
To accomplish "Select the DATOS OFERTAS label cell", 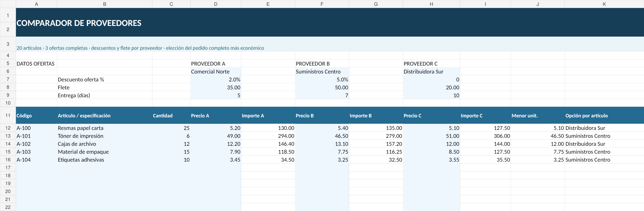I will click(x=36, y=63).
